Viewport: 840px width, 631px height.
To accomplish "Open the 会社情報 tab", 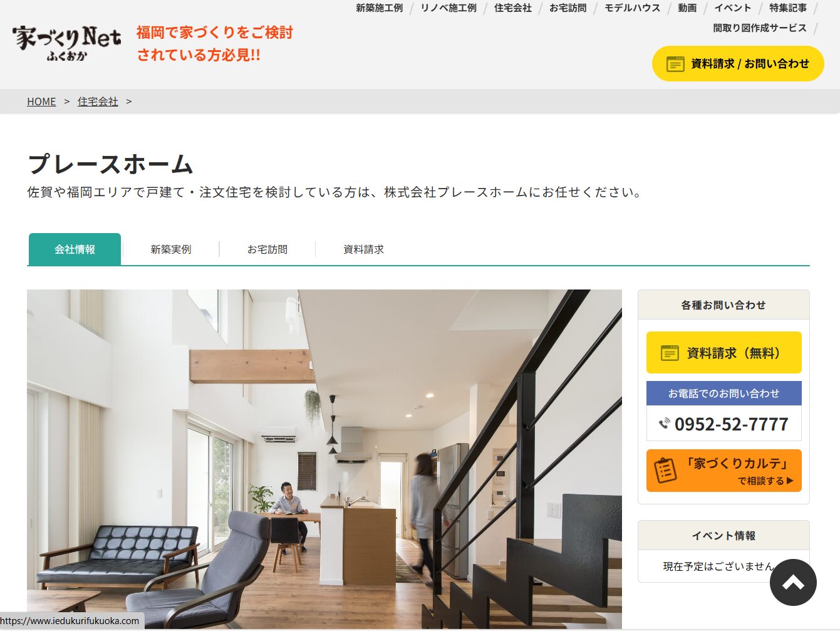I will coord(75,249).
